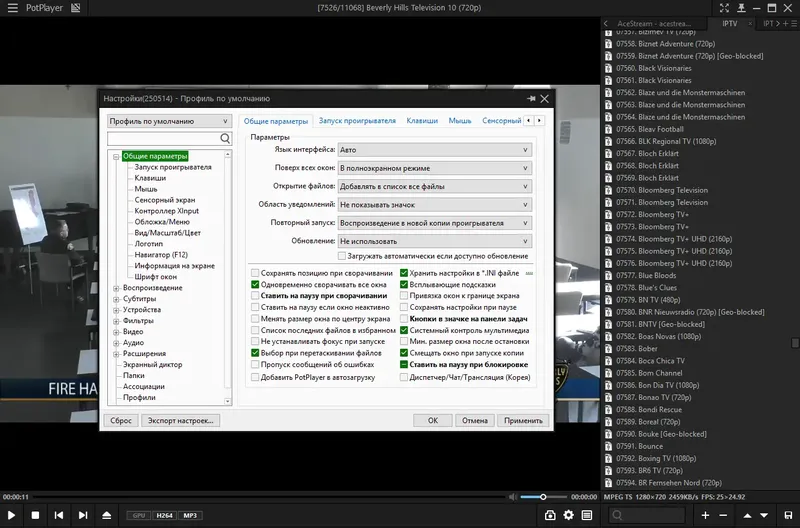Toggle the playlist panel icon
Image resolution: width=800 pixels, height=528 pixels.
coord(587,515)
